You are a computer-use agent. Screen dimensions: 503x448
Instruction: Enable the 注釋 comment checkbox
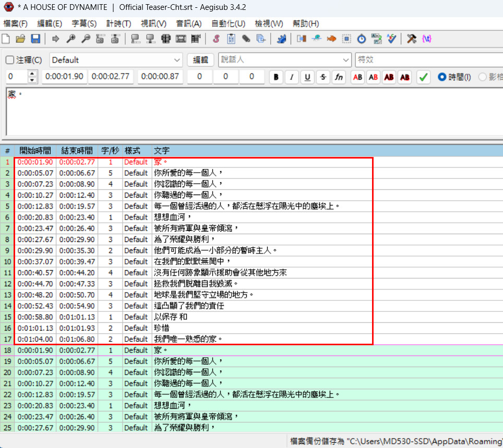coord(10,60)
